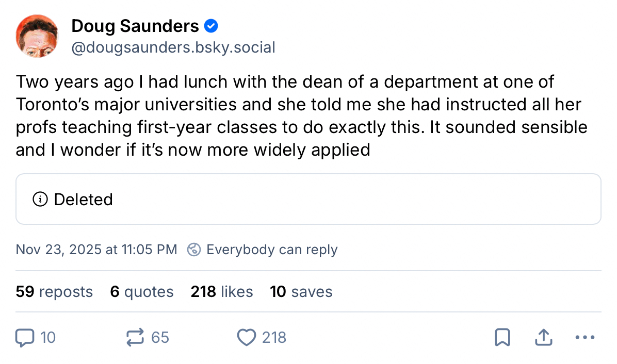The width and height of the screenshot is (617, 364).
Task: Like the post with the heart icon
Action: (x=247, y=338)
